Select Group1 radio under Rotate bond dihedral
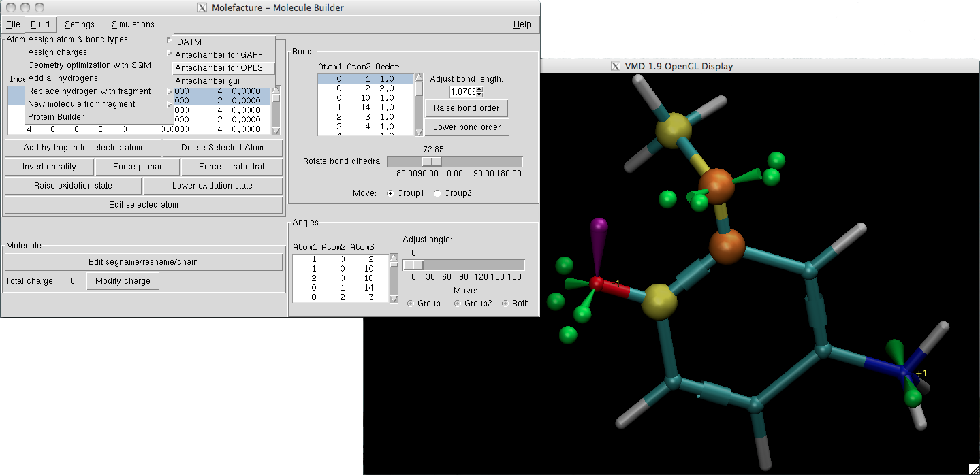The height and width of the screenshot is (475, 980). pos(390,193)
